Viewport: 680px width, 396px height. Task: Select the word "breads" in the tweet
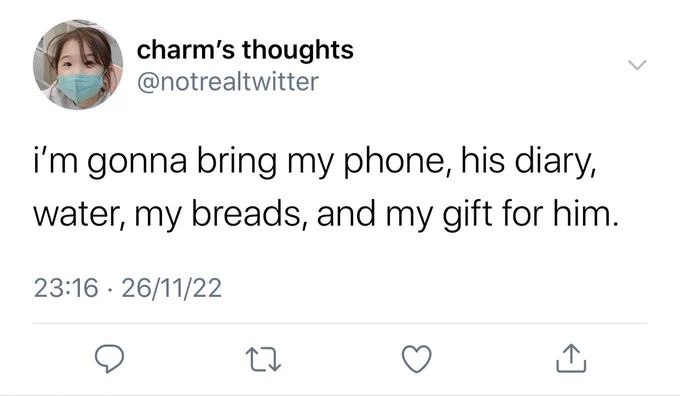243,213
